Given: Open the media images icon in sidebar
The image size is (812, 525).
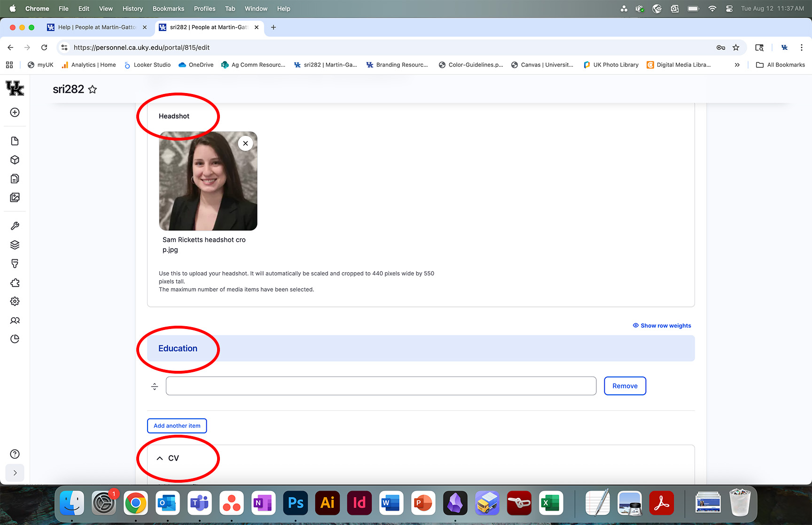Looking at the screenshot, I should [x=15, y=197].
